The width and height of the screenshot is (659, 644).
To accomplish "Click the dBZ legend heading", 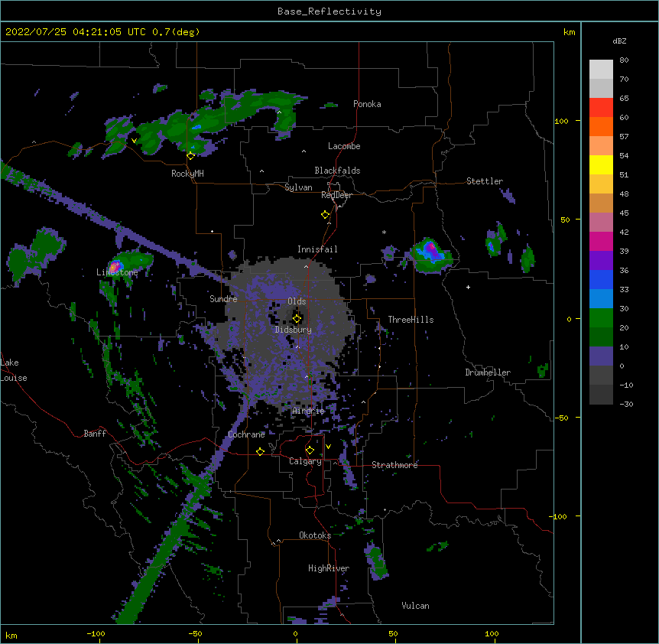I will click(619, 41).
